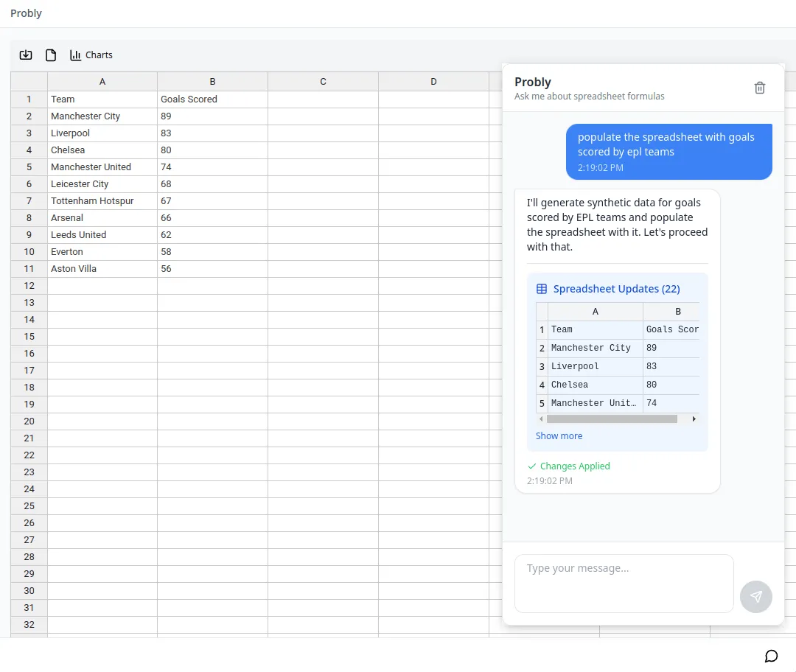Click the Leeds United cell
This screenshot has height=672, width=796.
pos(102,235)
